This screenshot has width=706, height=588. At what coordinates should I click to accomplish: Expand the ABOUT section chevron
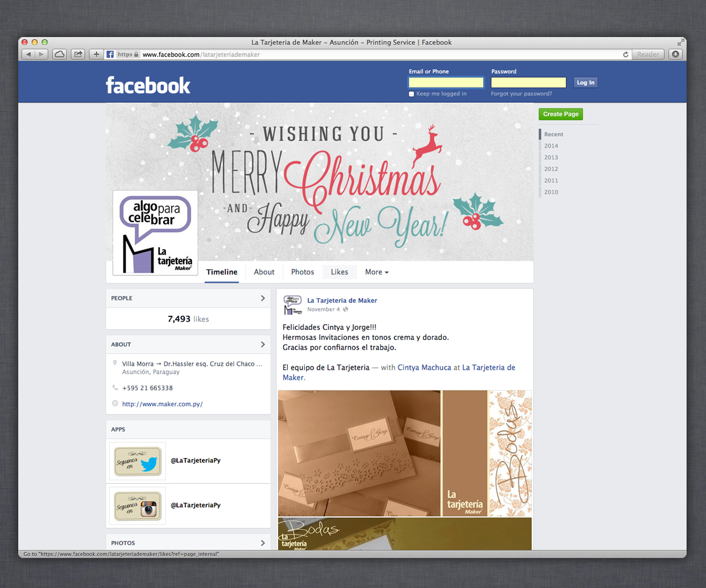coord(264,344)
